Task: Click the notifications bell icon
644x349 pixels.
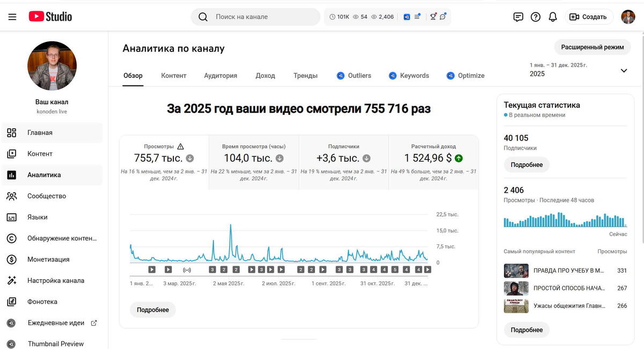Action: coord(553,17)
